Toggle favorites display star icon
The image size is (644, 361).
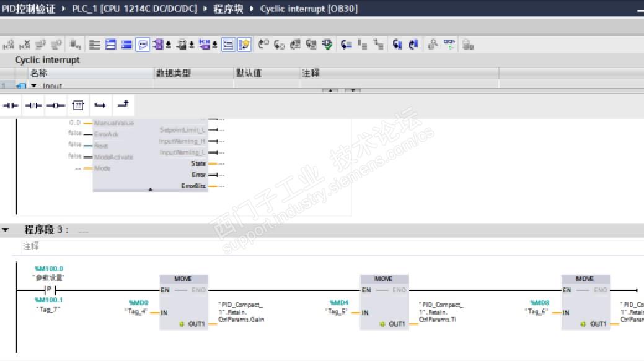(x=244, y=45)
